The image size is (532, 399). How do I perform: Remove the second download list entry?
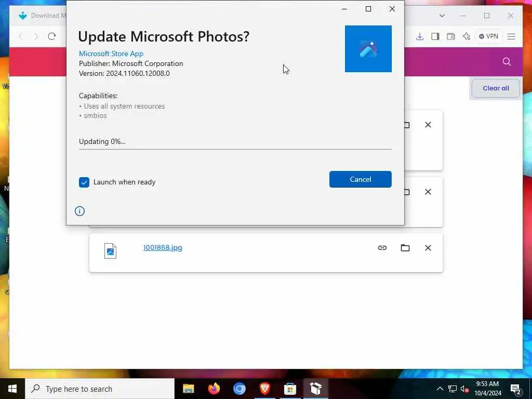pos(428,192)
